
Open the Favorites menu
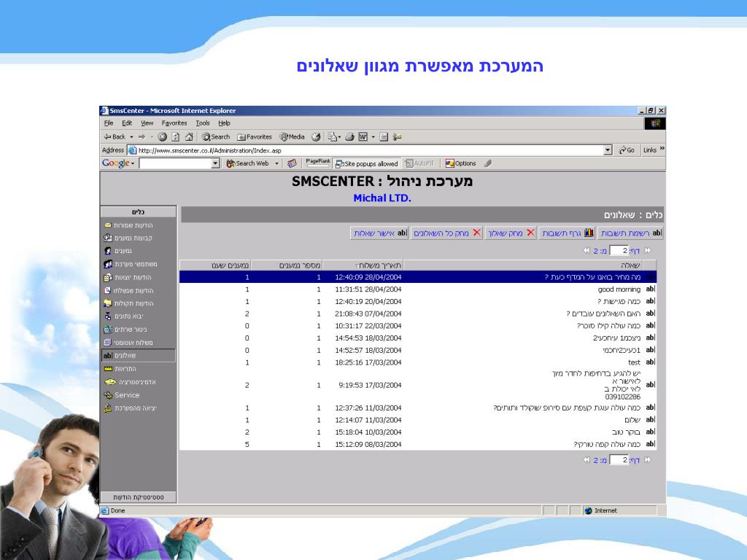pyautogui.click(x=174, y=123)
